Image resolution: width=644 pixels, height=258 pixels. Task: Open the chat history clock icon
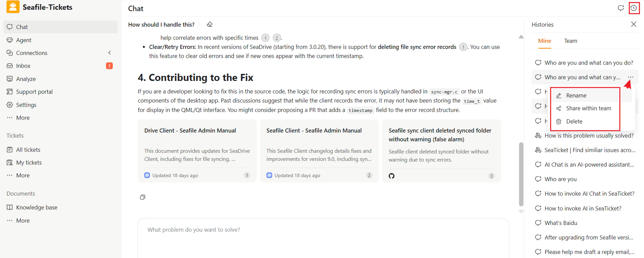click(634, 8)
